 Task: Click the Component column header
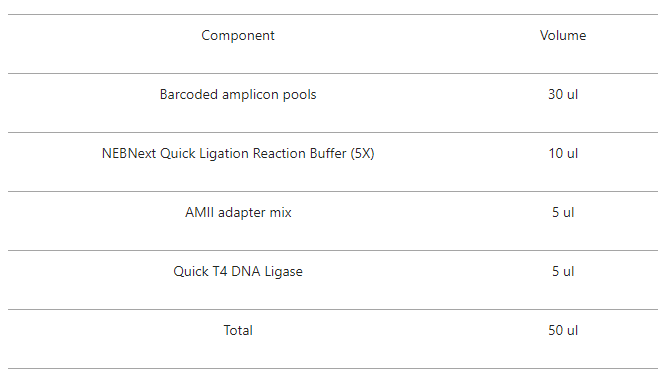point(238,36)
